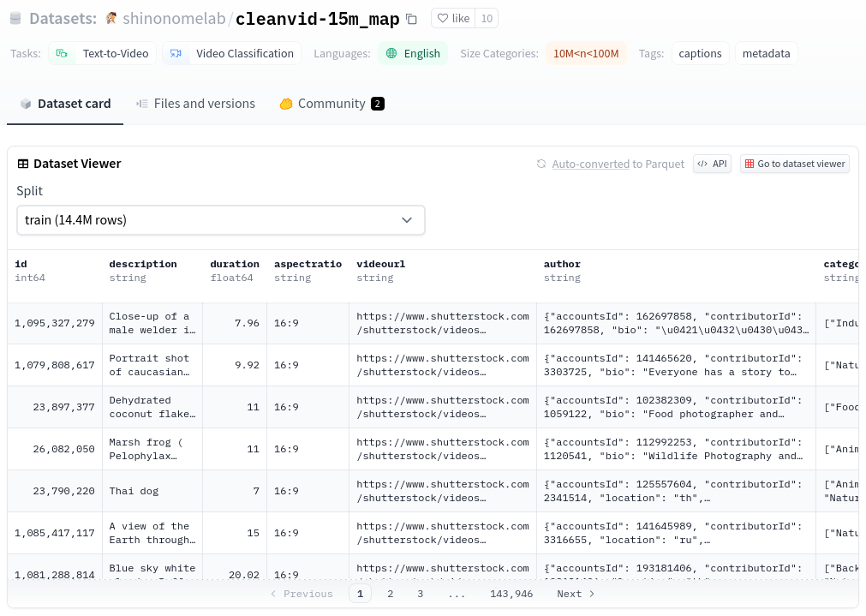Click the Text-to-Video task icon
This screenshot has width=866, height=616.
point(62,54)
